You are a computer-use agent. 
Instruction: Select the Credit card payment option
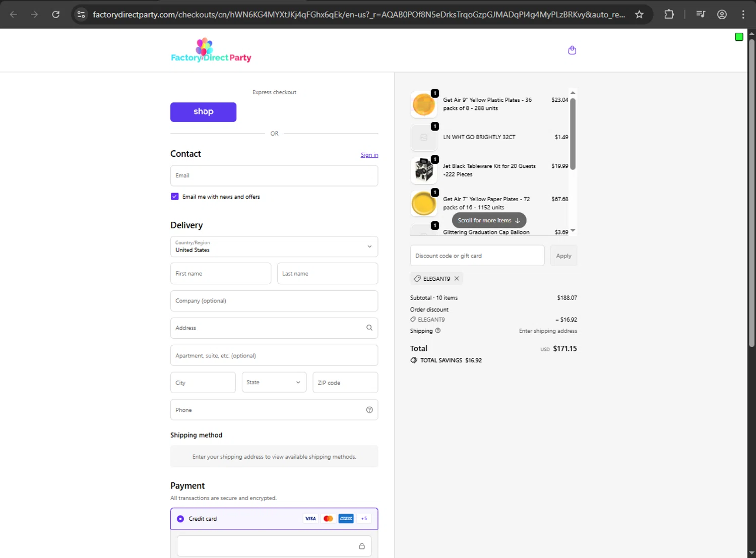coord(180,519)
